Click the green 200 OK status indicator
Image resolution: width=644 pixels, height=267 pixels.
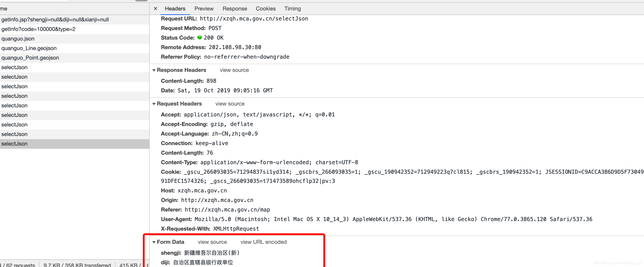(x=199, y=38)
